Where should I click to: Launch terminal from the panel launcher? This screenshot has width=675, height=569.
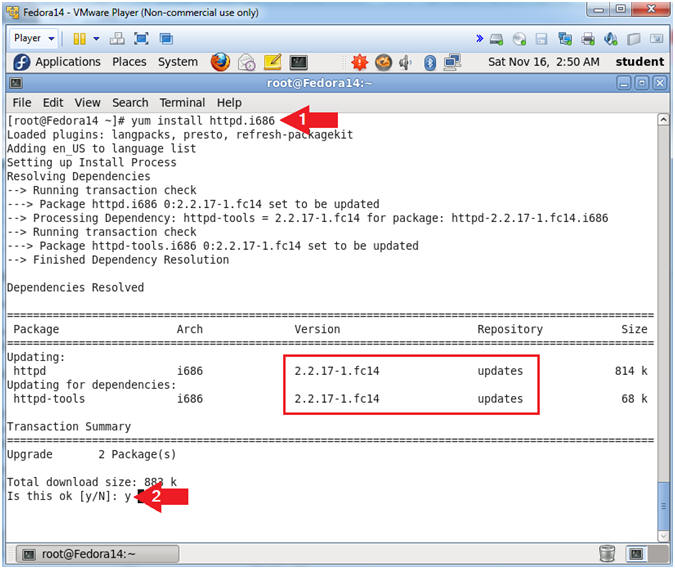pyautogui.click(x=298, y=63)
